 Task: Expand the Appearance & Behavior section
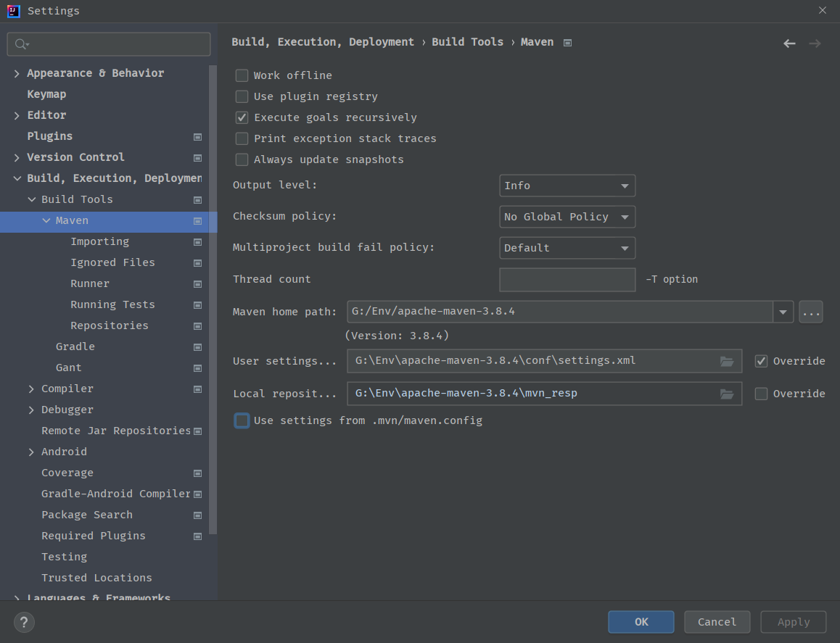pyautogui.click(x=17, y=73)
